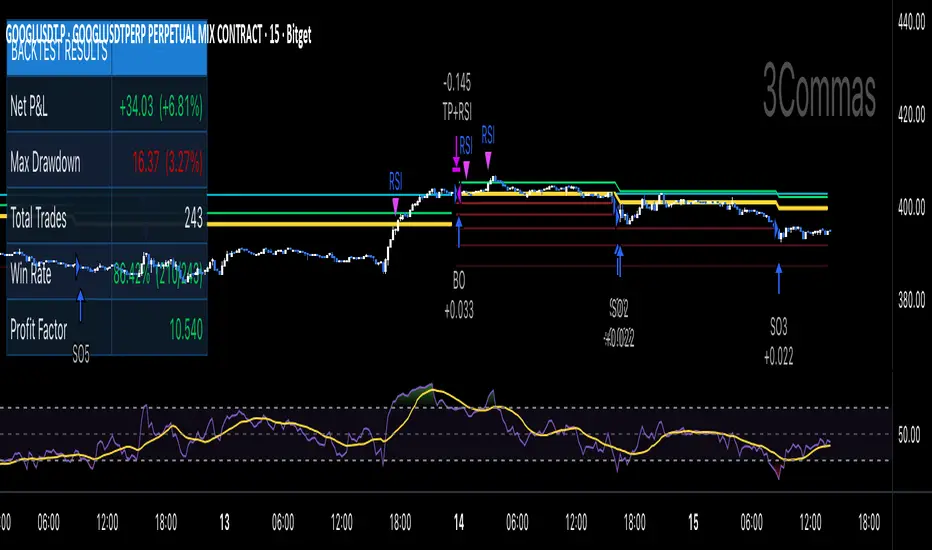
Task: Click the Total Trades row label
Action: point(38,218)
